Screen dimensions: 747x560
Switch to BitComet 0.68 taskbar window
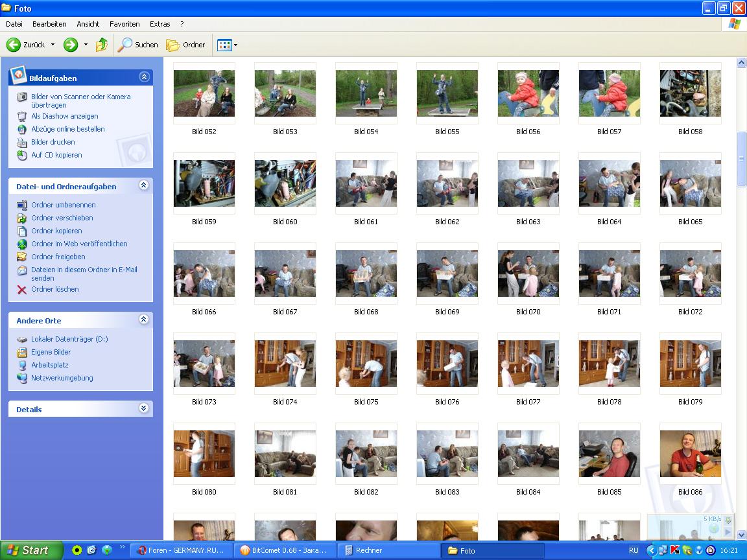click(x=285, y=550)
